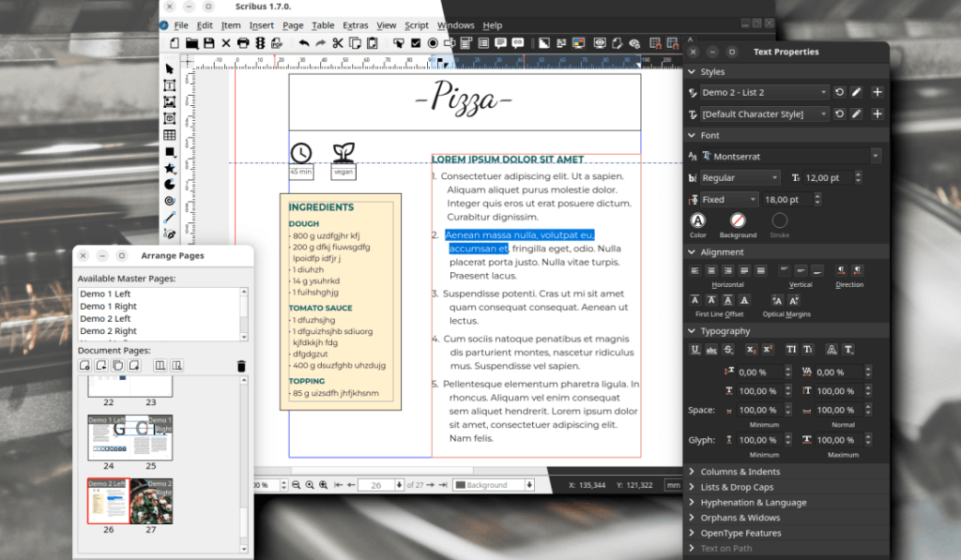
Task: Expand the Columns & Indents section
Action: click(x=740, y=472)
